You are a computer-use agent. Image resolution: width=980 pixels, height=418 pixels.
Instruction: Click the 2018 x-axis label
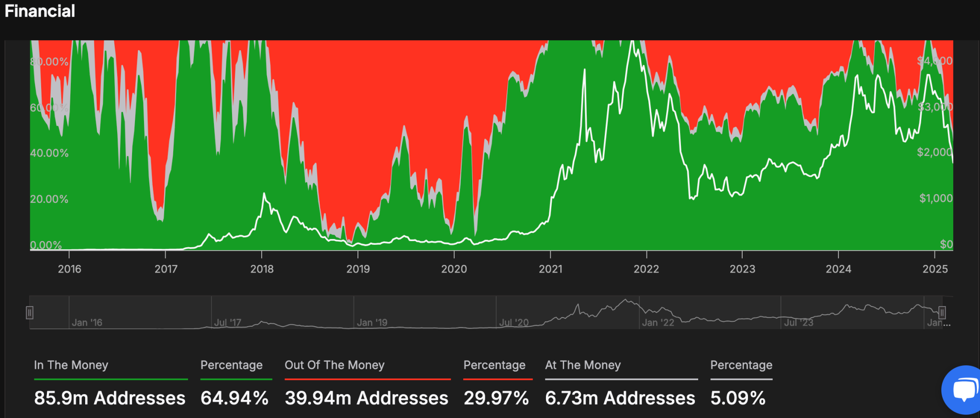click(x=262, y=269)
